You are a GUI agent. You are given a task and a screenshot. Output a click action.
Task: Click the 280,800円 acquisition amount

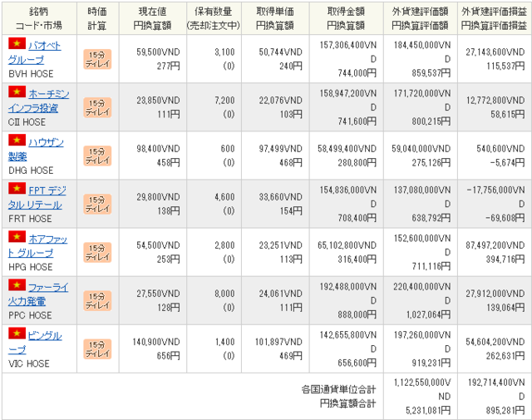coord(357,163)
